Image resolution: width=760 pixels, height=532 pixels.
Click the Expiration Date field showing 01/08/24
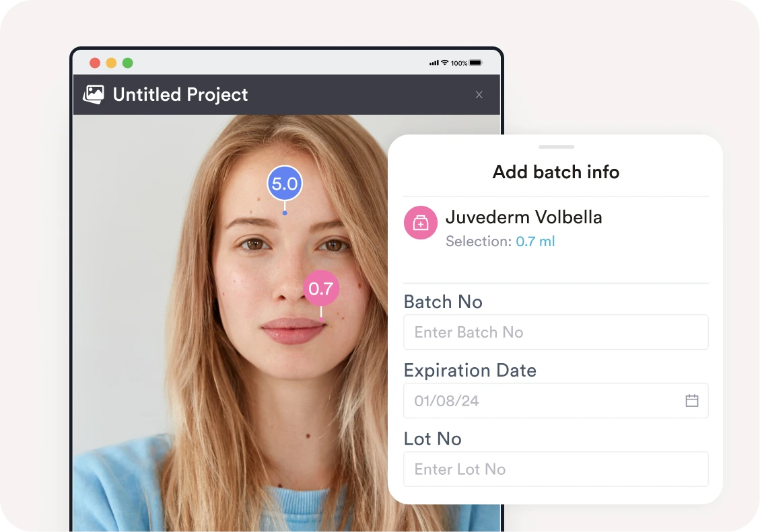coord(556,401)
